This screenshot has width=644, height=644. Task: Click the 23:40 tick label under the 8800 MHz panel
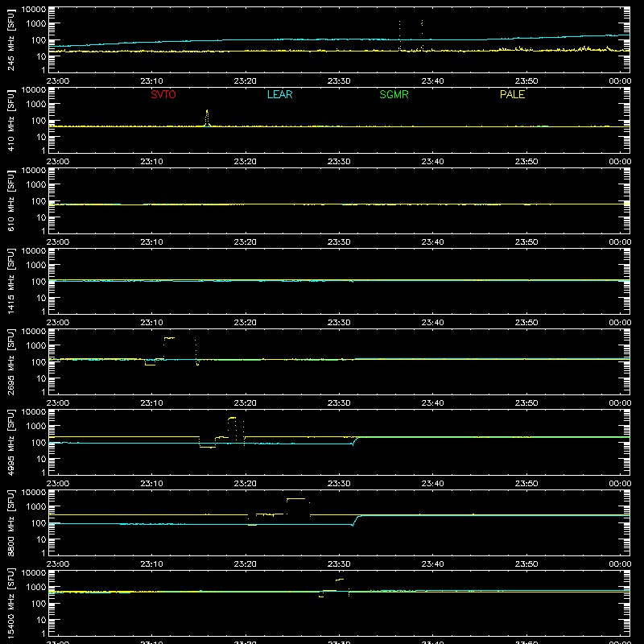pyautogui.click(x=432, y=564)
